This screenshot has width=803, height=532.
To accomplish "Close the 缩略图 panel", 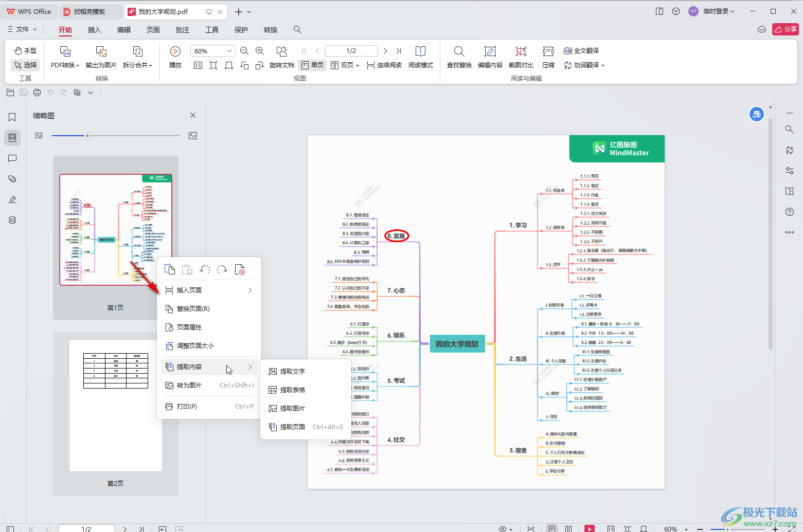I will [193, 115].
